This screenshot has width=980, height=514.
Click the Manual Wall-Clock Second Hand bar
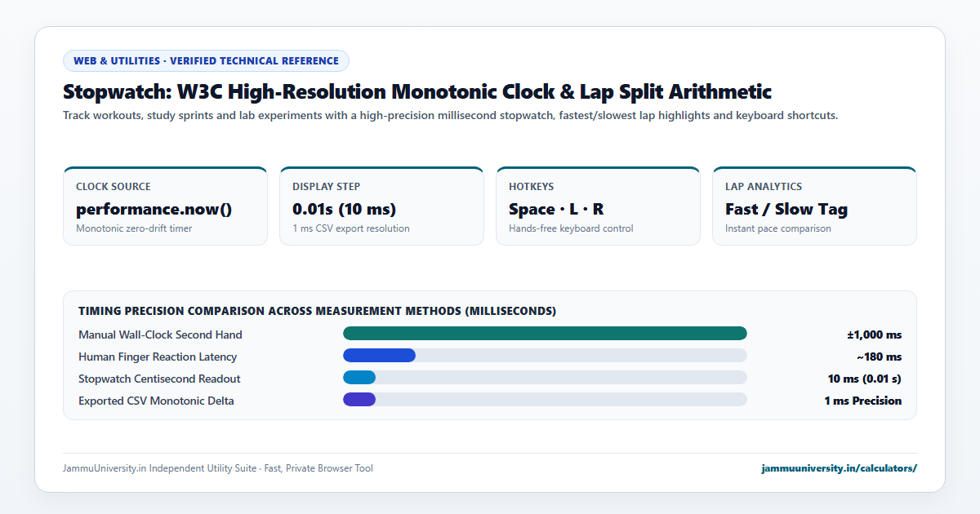pos(545,333)
